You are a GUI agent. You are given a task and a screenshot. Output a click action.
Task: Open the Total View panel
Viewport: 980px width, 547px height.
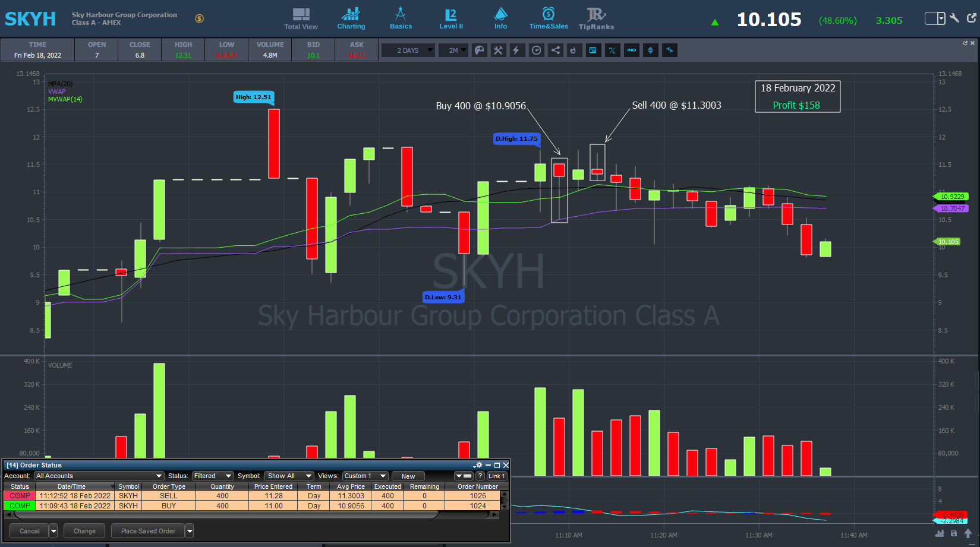pyautogui.click(x=301, y=18)
